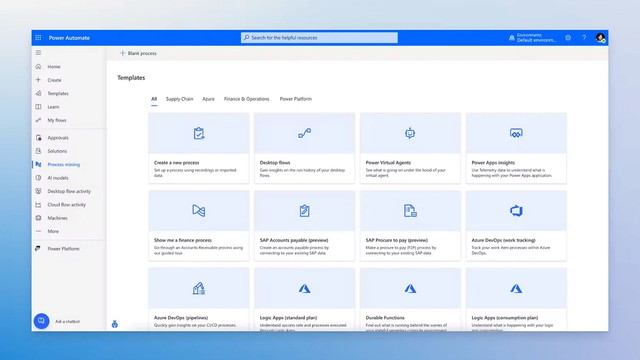Click the Home icon in sidebar
This screenshot has width=640, height=360.
click(x=38, y=67)
